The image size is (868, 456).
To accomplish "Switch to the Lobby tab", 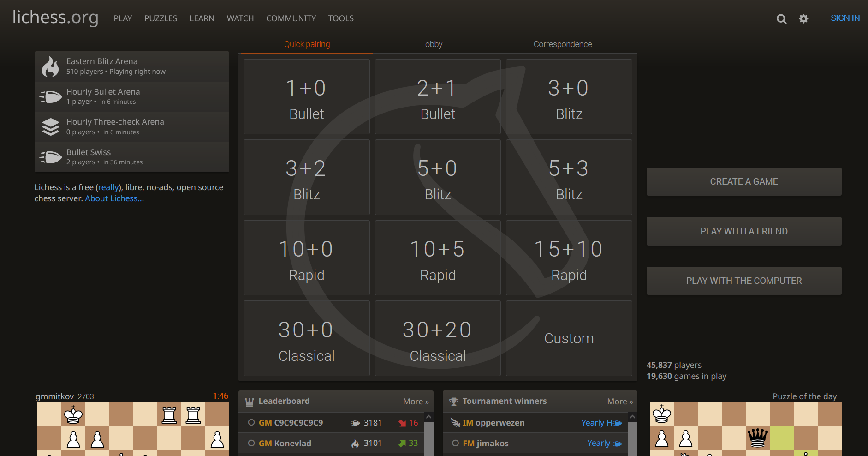I will coord(431,44).
